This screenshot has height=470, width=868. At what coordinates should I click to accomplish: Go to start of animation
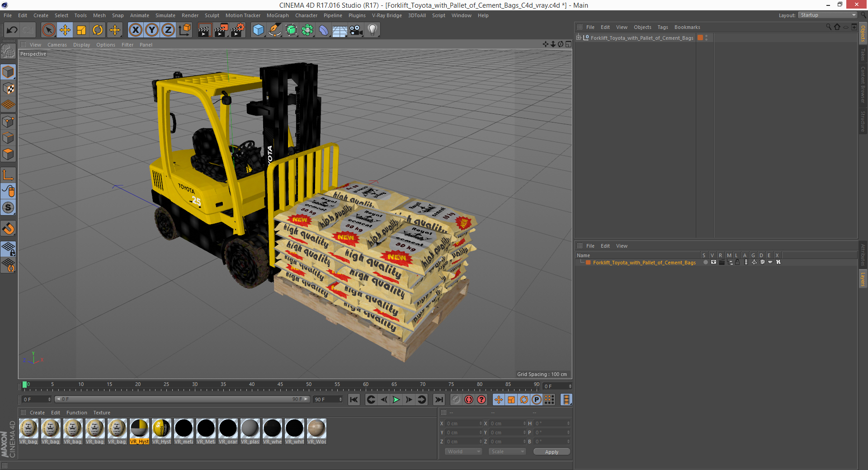(x=354, y=399)
